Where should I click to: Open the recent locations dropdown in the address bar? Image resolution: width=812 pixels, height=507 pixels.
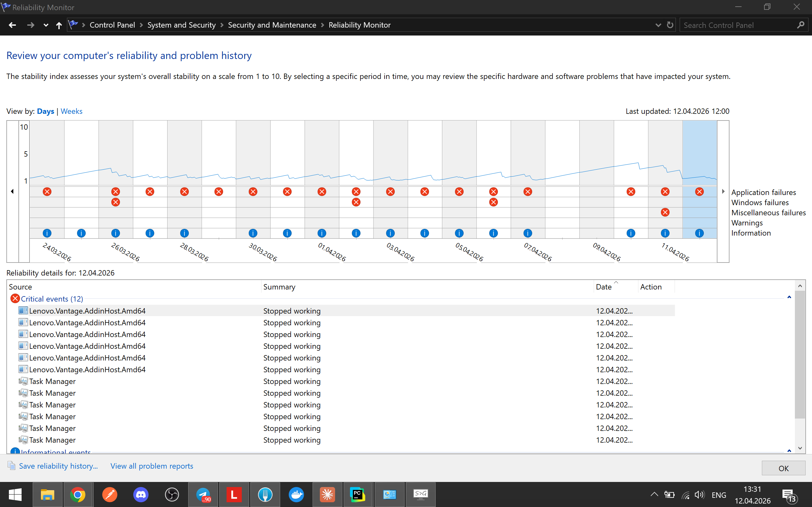[x=46, y=25]
